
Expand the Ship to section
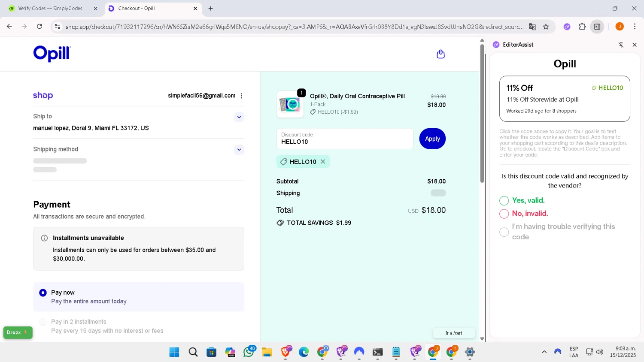click(239, 117)
